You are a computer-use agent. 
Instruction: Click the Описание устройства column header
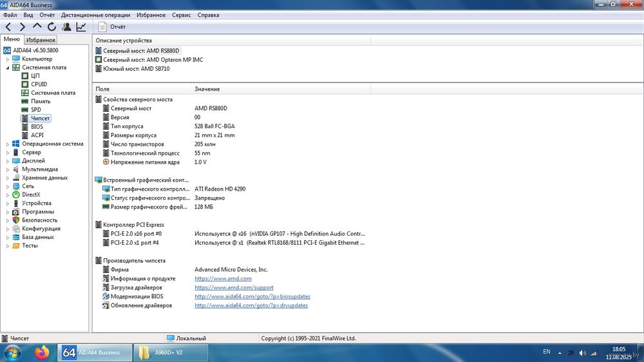tap(232, 41)
